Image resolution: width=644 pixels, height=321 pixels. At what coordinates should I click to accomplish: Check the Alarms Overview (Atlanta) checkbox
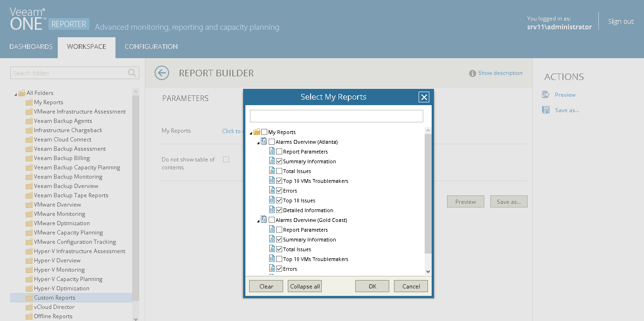272,142
